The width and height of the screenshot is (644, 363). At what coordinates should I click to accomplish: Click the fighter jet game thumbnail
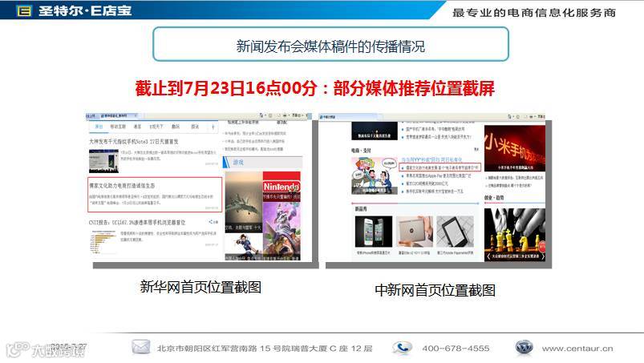(243, 202)
